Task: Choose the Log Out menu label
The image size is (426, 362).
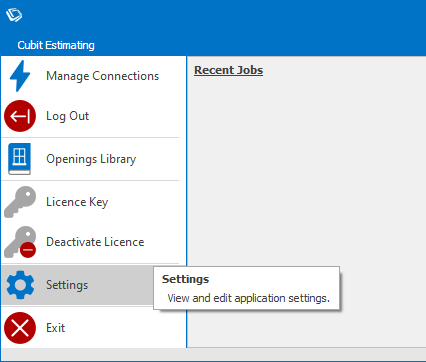Action: (67, 116)
